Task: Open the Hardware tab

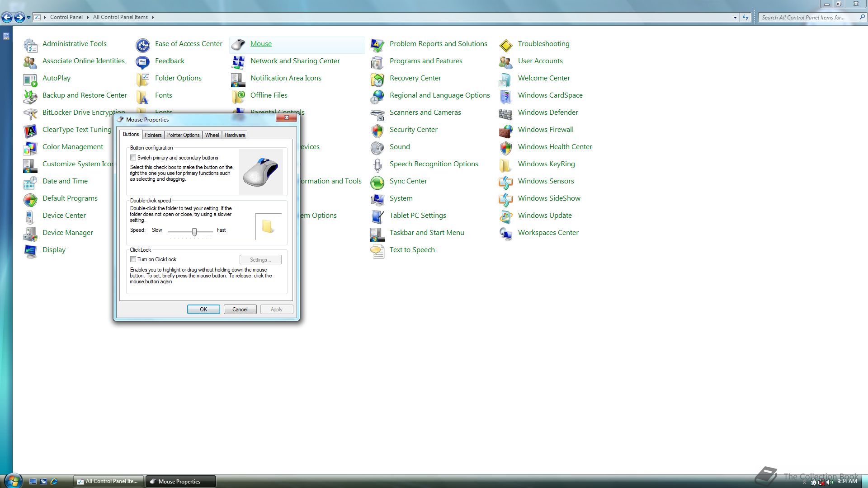Action: [x=235, y=135]
